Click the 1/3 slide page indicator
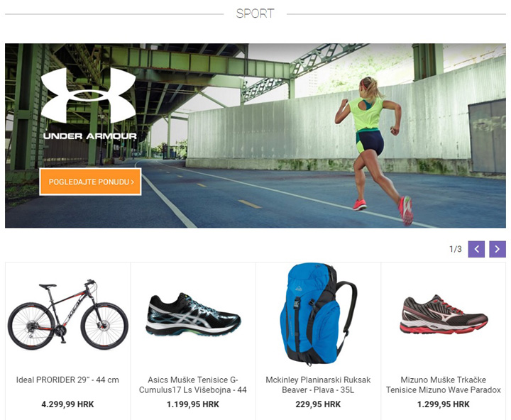Screen dimensions: 511x420 [x=456, y=249]
